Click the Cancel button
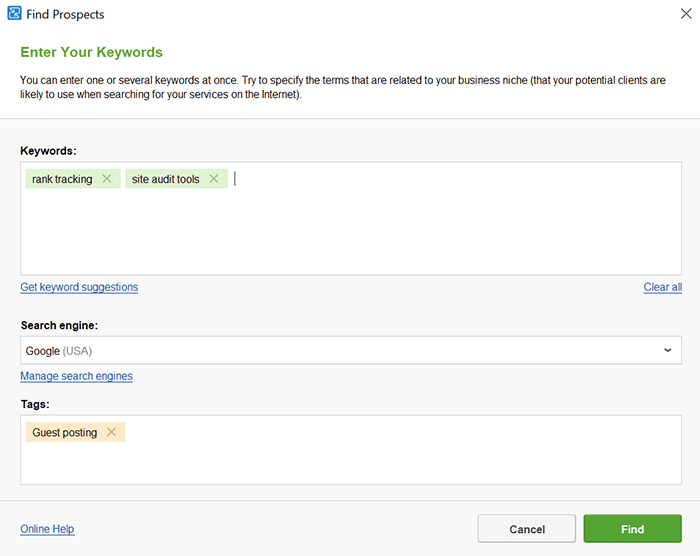This screenshot has height=556, width=700. pyautogui.click(x=527, y=529)
